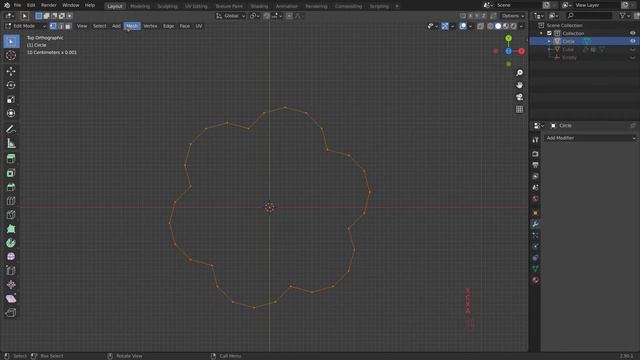
Task: Enable vertex select mode
Action: coord(53,26)
